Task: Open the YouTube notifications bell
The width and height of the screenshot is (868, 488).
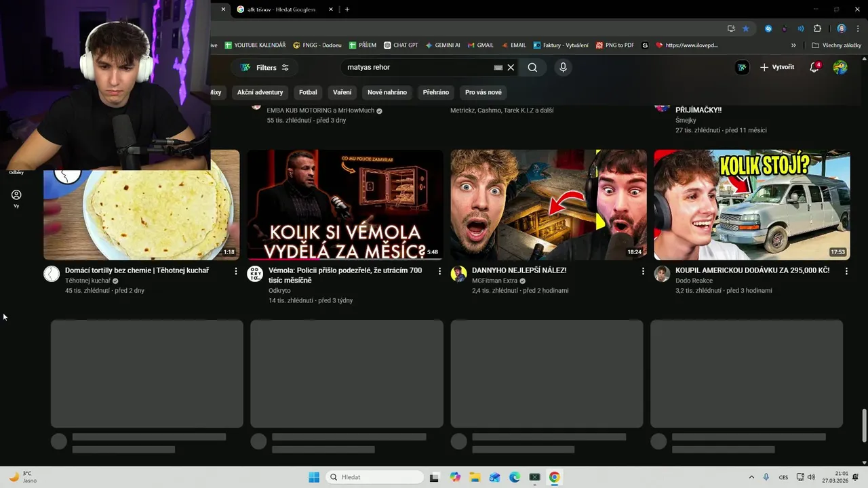Action: pos(814,67)
